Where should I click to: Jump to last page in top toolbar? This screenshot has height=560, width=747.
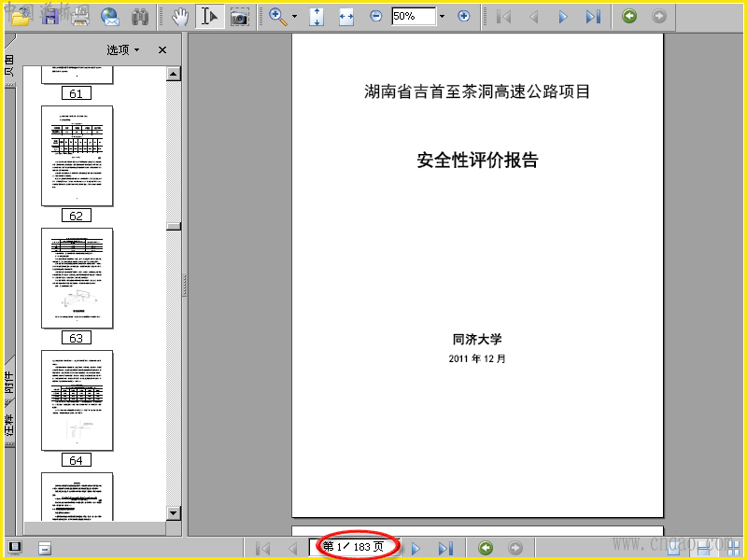tap(593, 17)
